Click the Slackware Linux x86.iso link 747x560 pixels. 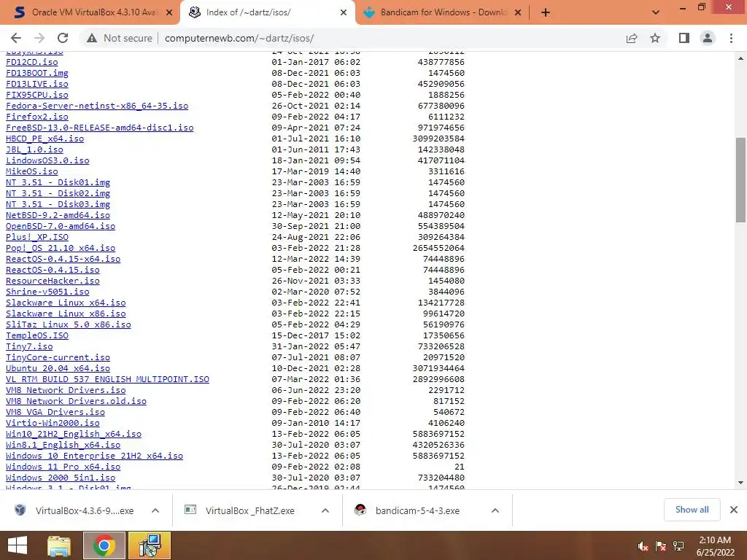click(x=66, y=314)
